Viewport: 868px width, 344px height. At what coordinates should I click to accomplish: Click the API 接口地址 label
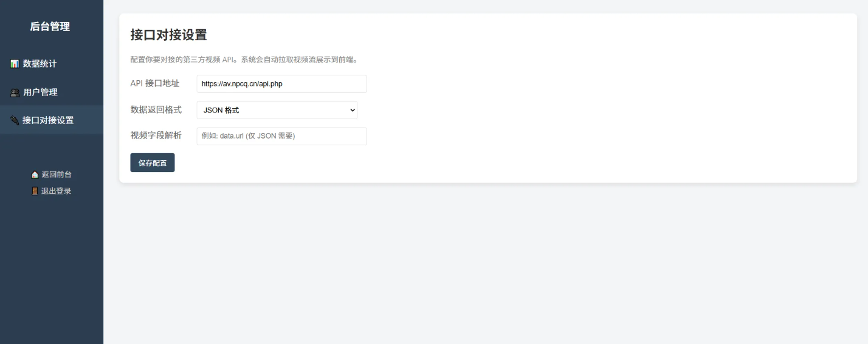(x=155, y=83)
